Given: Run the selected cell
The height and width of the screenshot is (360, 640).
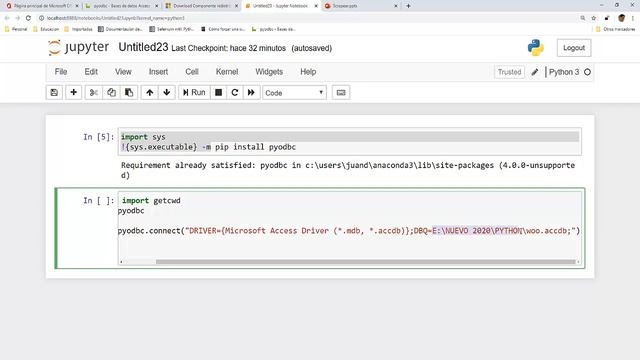Looking at the screenshot, I should pyautogui.click(x=194, y=93).
